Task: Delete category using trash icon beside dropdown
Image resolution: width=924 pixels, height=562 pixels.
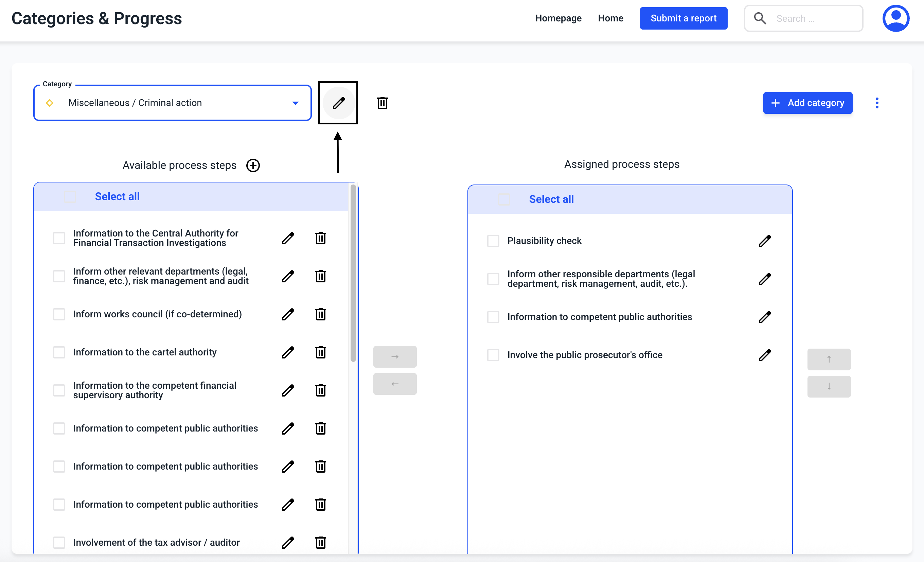Action: click(x=382, y=103)
